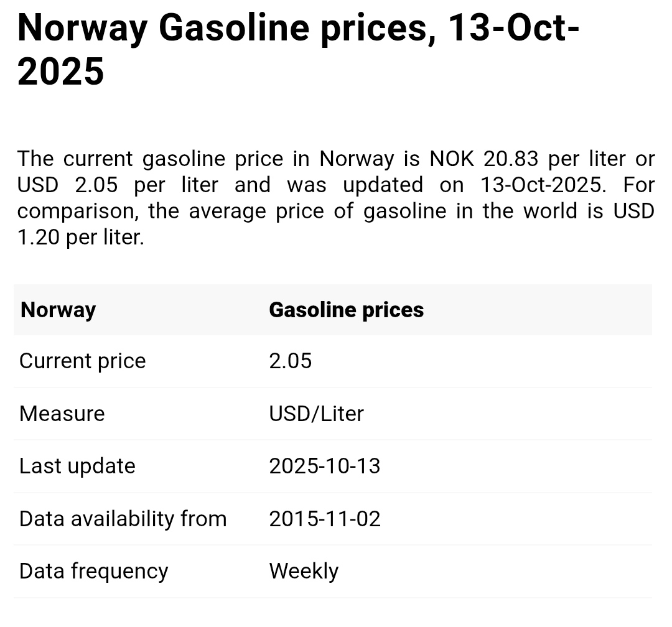Click the 2025-10-13 last update value
Image resolution: width=672 pixels, height=627 pixels.
tap(324, 467)
